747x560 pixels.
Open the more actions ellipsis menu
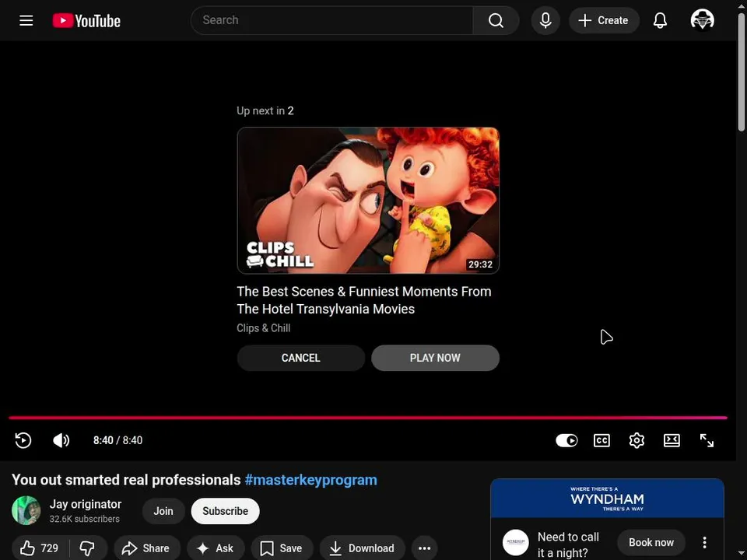(425, 548)
